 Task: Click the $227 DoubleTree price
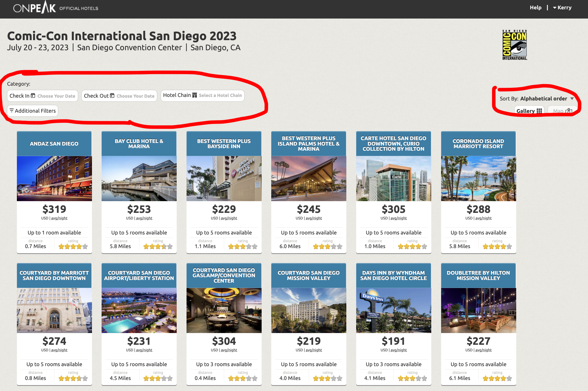(478, 341)
